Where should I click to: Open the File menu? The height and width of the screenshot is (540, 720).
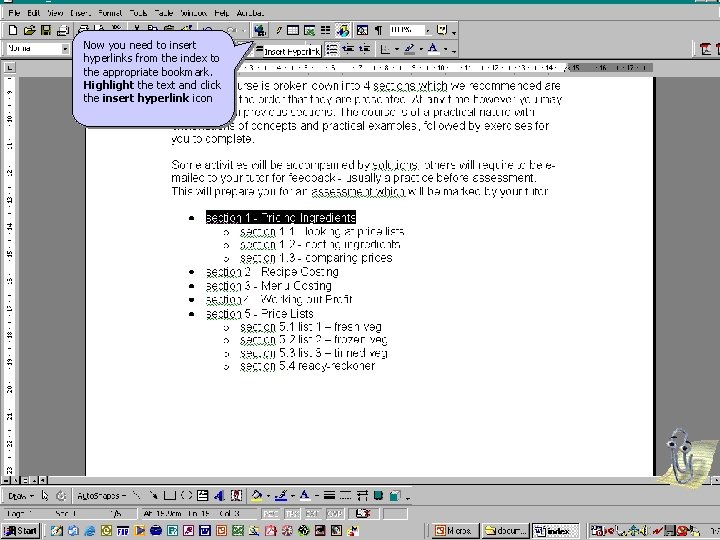pyautogui.click(x=14, y=13)
